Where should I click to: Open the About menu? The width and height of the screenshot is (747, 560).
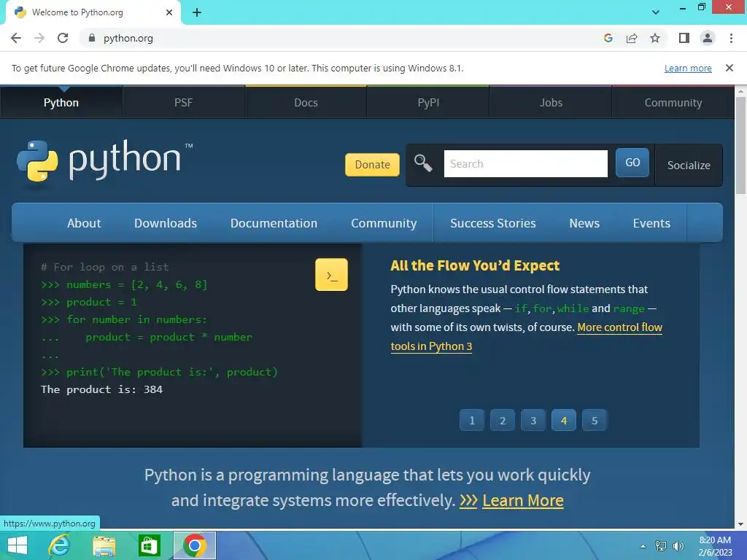pyautogui.click(x=84, y=223)
